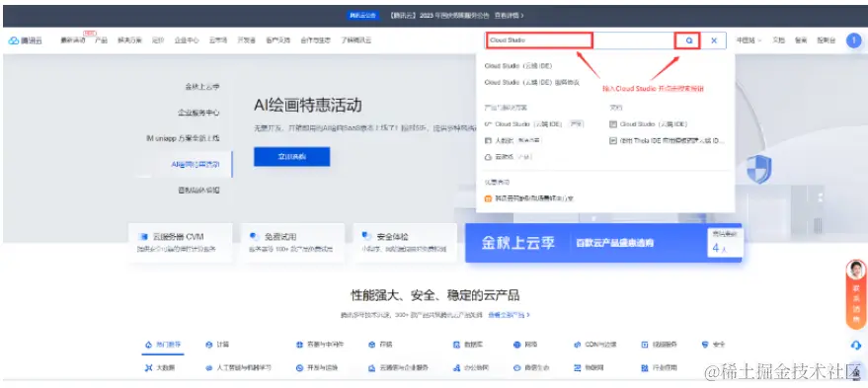Click the 免费试用 card icon

tap(255, 236)
